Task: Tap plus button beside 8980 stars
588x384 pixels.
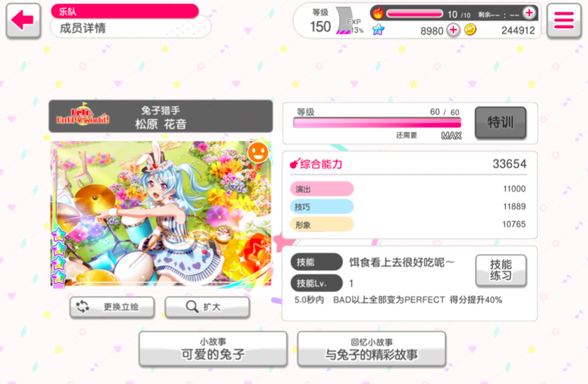Action: 453,30
